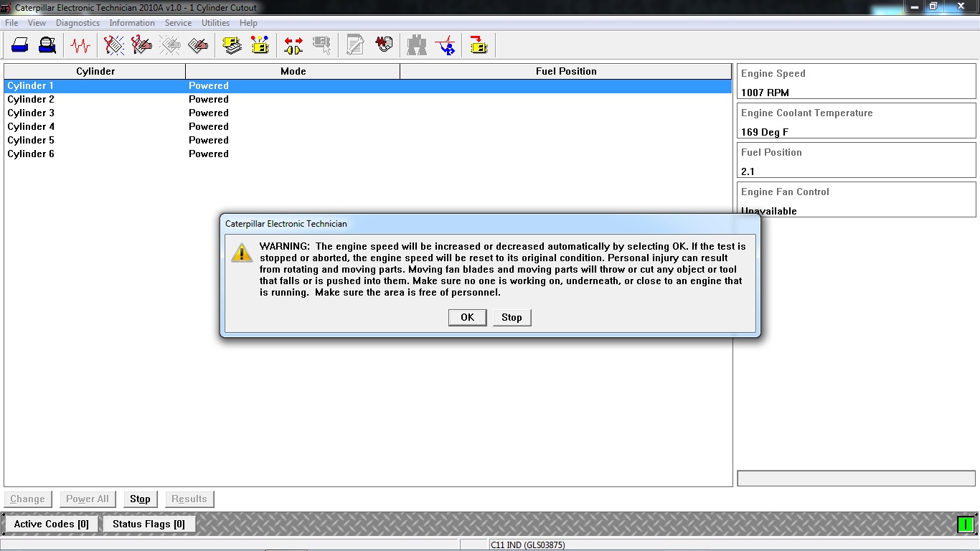Viewport: 980px width, 551px height.
Task: Click Powered mode for Cylinder 3
Action: 209,113
